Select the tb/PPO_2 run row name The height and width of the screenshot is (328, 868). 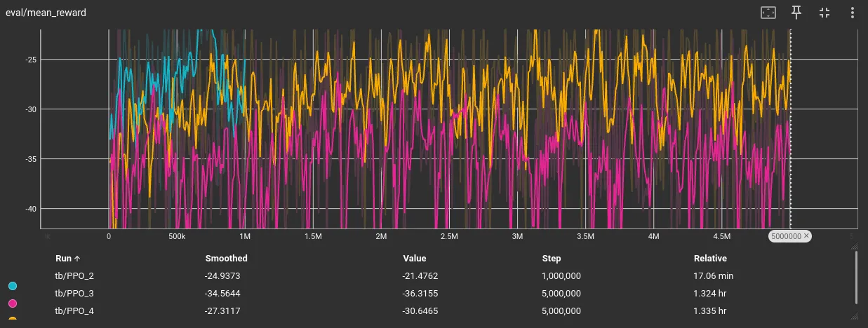coord(74,275)
